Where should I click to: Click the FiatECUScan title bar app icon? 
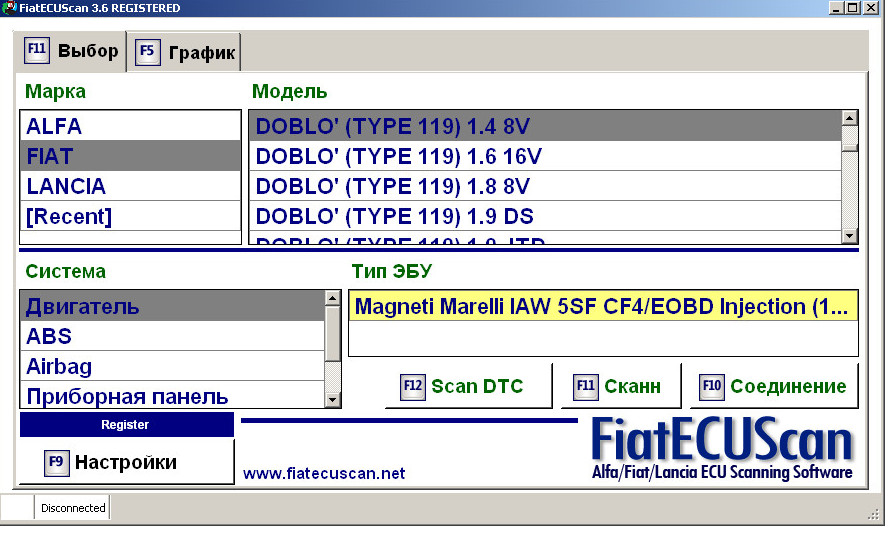(9, 7)
